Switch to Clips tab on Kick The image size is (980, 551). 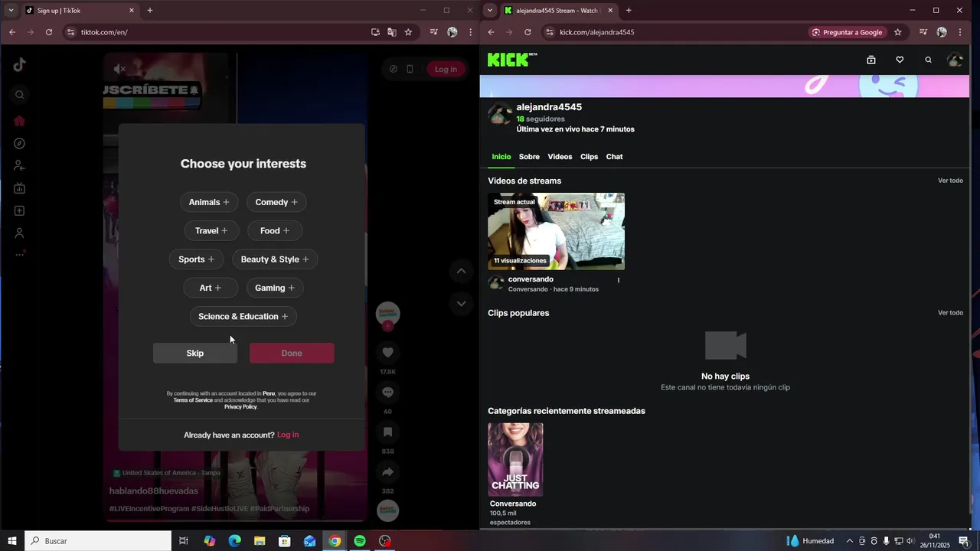pyautogui.click(x=589, y=157)
